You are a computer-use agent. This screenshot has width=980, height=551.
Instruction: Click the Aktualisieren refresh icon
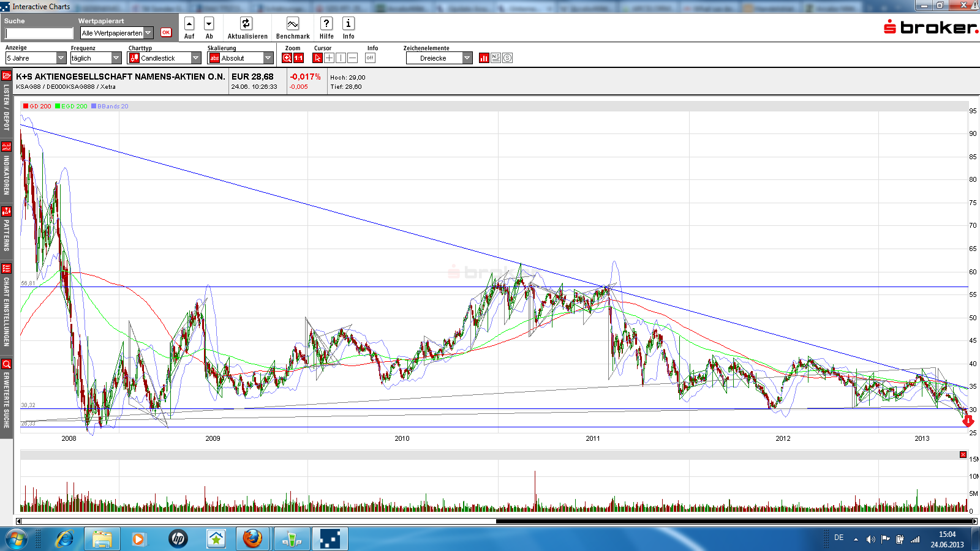[246, 24]
